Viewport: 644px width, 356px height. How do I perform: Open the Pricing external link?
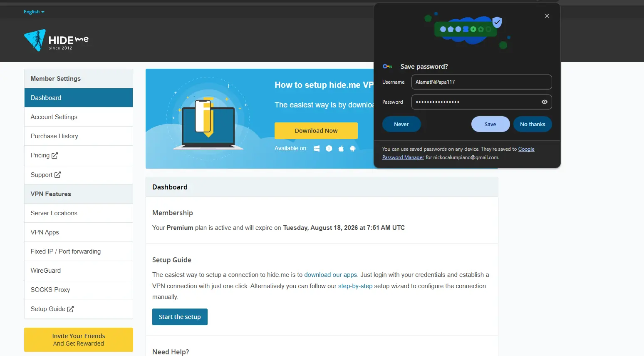point(79,155)
